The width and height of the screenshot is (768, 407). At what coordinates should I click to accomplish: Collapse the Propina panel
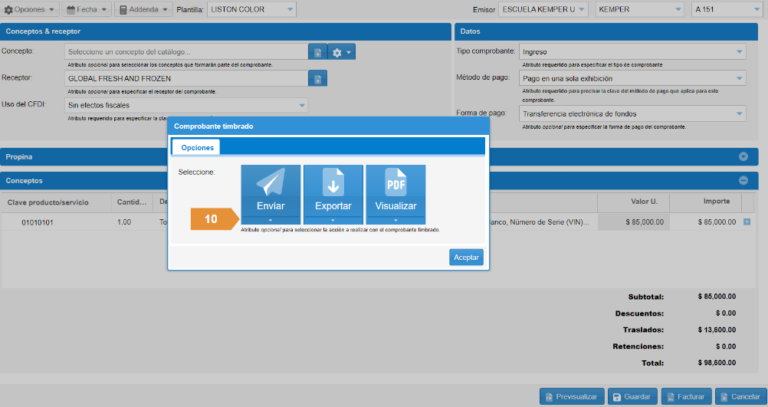pos(743,156)
